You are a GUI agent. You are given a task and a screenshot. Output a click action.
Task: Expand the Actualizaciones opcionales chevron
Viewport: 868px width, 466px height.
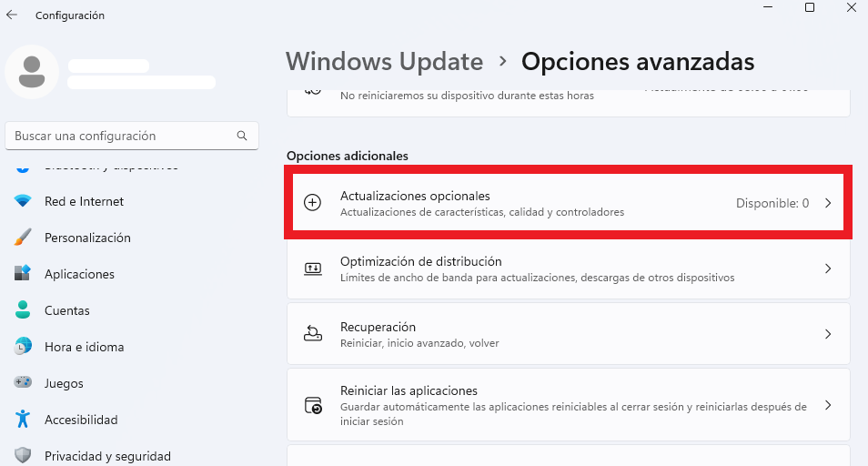click(828, 203)
